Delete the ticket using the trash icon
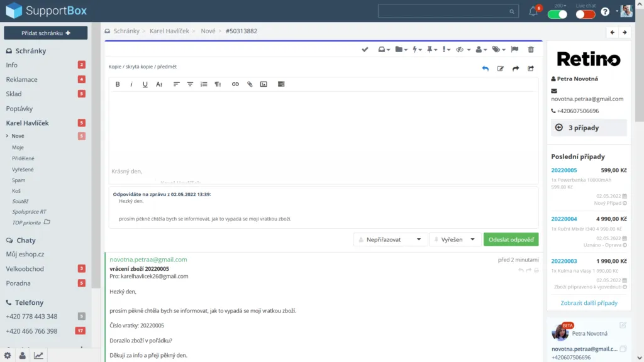 (x=531, y=49)
